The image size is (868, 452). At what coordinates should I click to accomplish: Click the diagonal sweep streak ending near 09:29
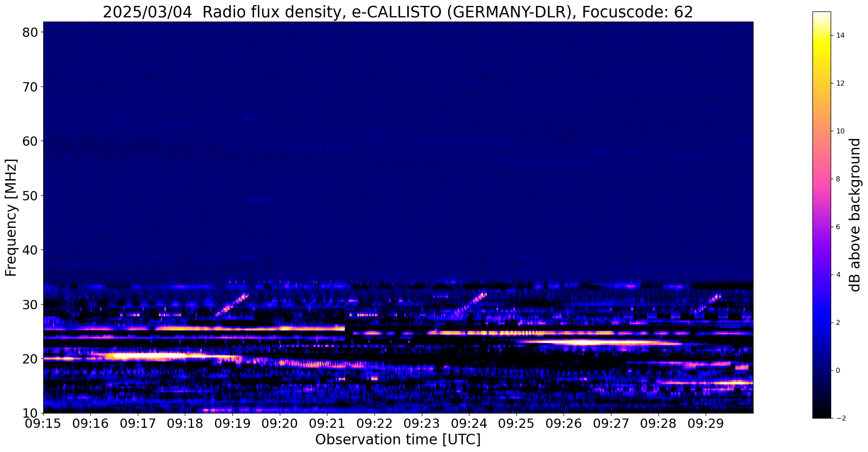708,305
